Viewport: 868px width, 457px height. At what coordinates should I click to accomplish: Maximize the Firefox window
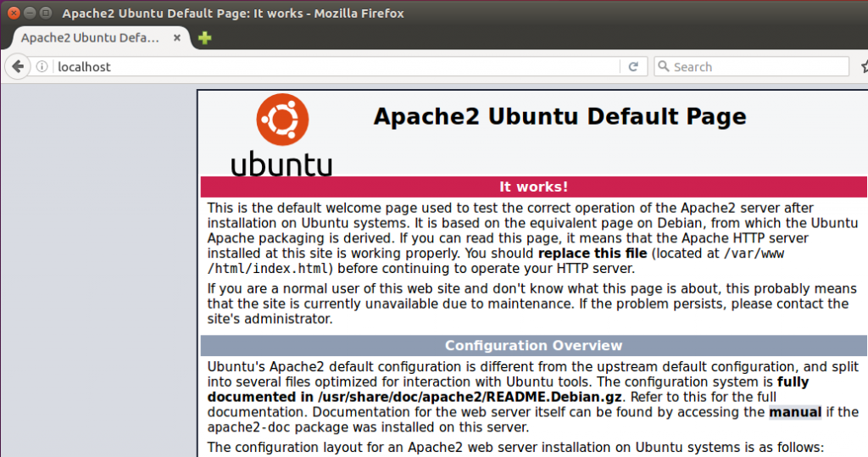point(45,13)
